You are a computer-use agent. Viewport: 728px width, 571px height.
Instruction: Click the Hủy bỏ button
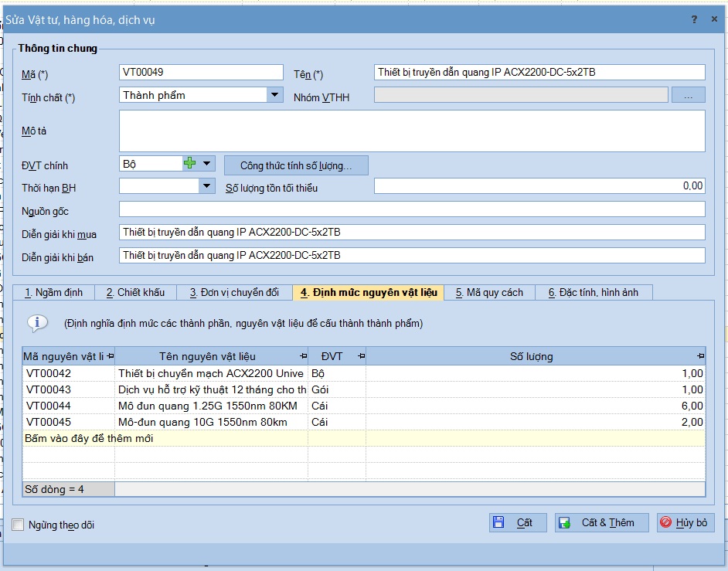pyautogui.click(x=685, y=523)
